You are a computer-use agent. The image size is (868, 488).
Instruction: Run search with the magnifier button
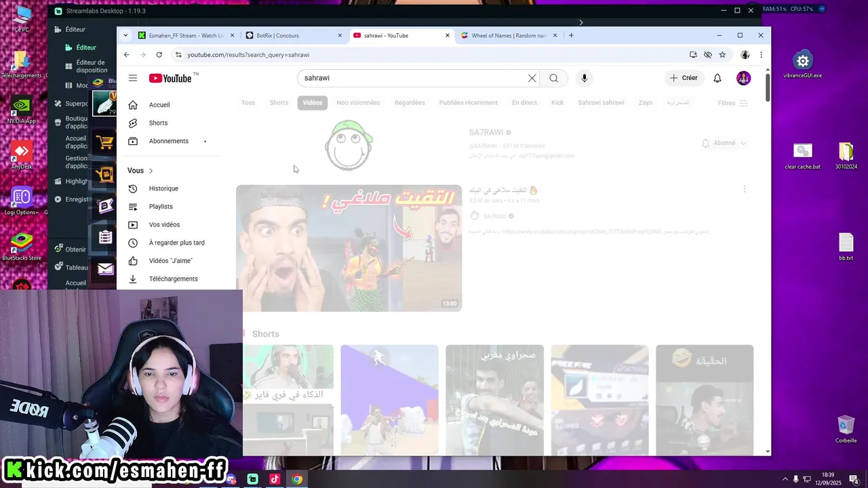pos(554,78)
